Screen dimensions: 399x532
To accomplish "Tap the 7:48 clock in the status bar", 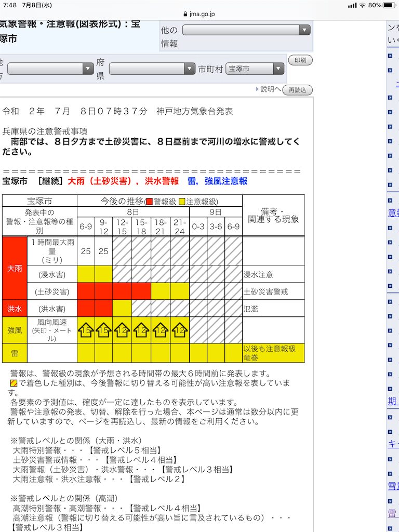I will click(x=10, y=5).
